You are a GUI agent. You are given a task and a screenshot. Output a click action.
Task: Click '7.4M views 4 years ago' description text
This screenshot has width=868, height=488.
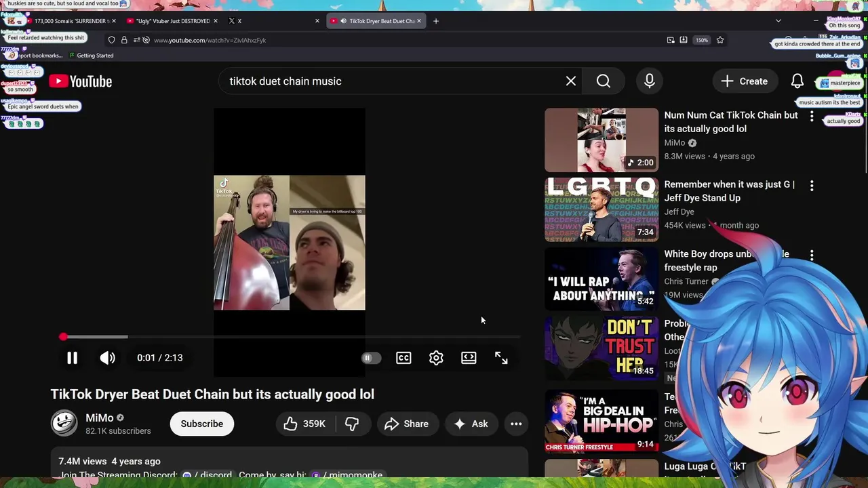(109, 462)
